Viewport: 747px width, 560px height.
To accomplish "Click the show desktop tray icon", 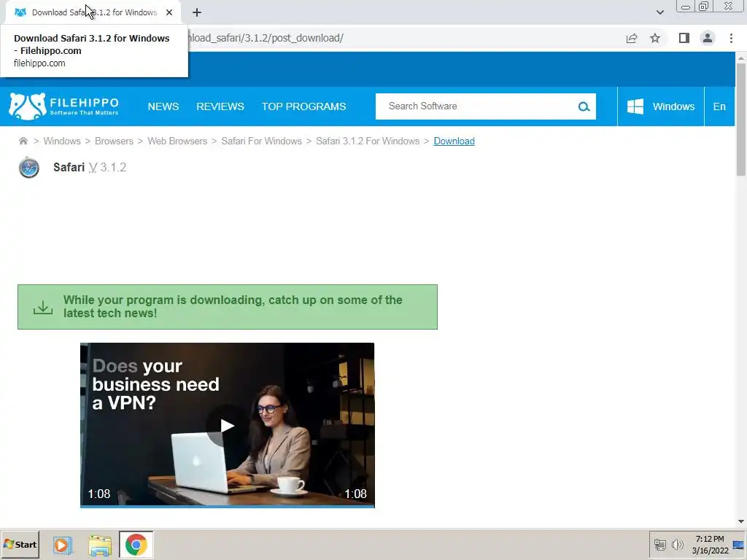I will pyautogui.click(x=739, y=545).
